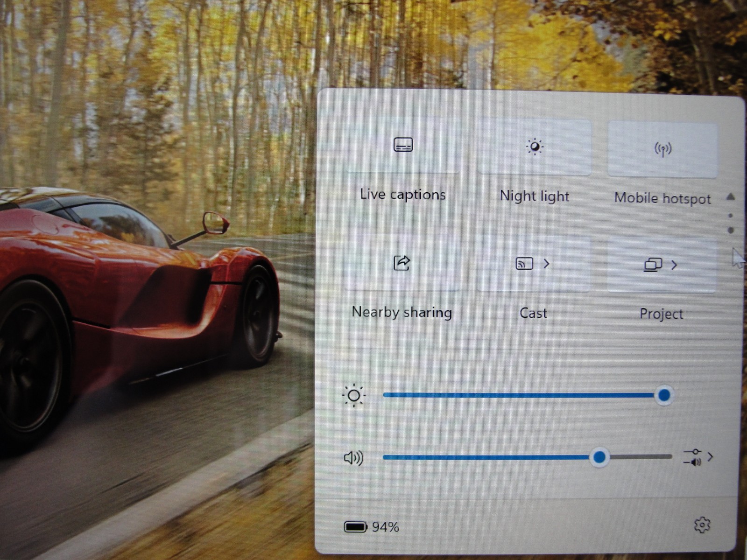Open settings with the gear icon
Screen dimensions: 747x560
tap(702, 525)
